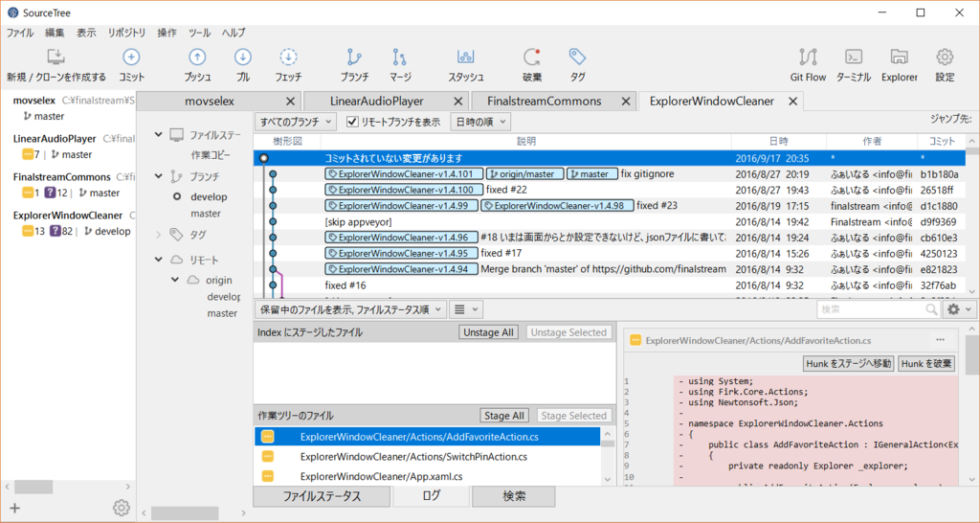Toggle the show remote branches checkbox
Screen dimensions: 980x523
point(352,122)
